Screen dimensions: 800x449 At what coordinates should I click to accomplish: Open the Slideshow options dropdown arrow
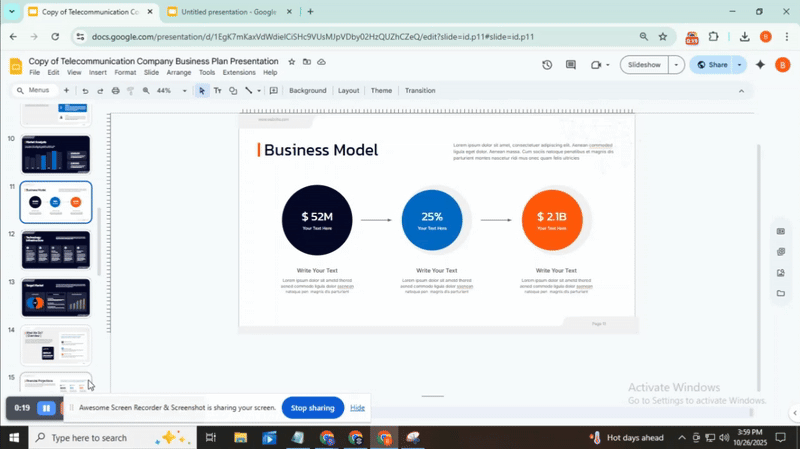click(676, 65)
